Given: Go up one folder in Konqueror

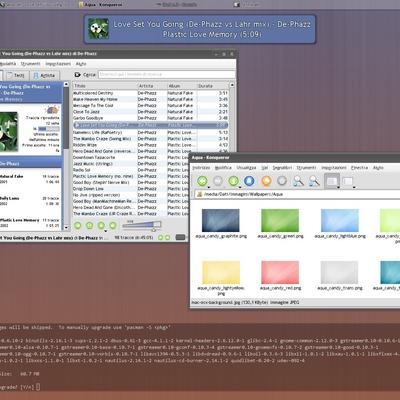Looking at the screenshot, I should pos(234,181).
